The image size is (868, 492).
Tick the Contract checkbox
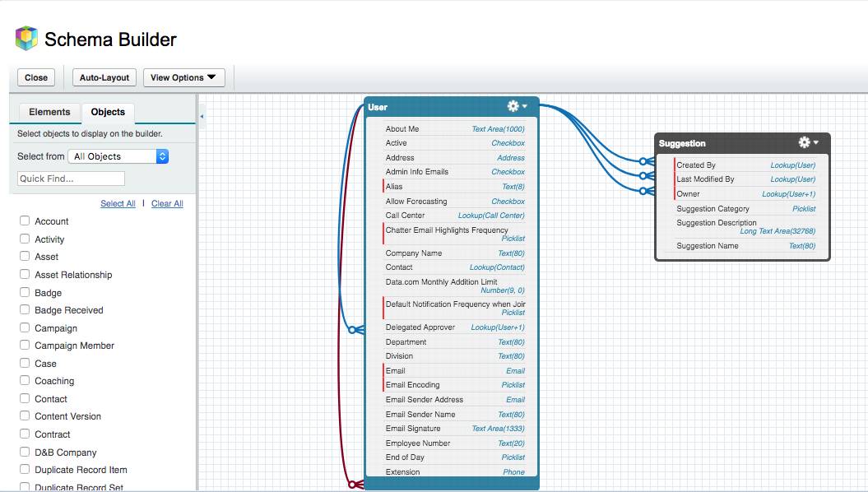click(x=25, y=434)
